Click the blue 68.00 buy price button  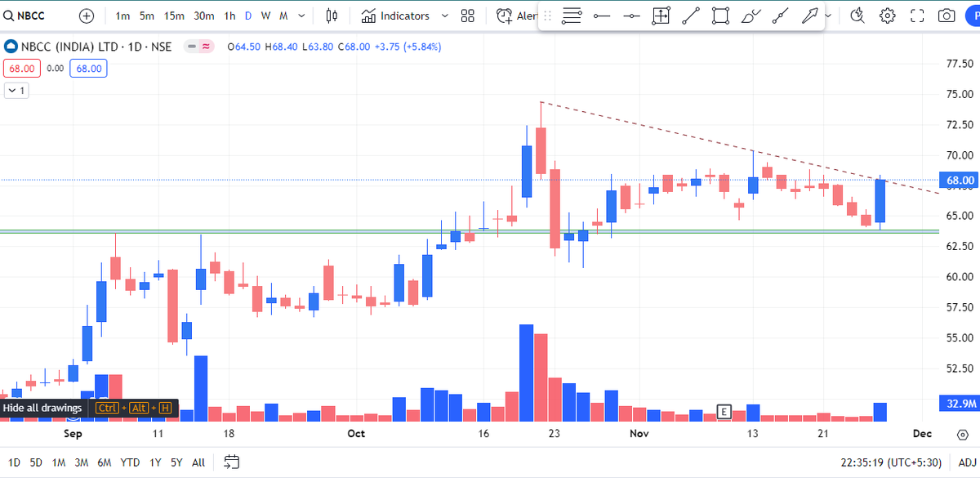(x=88, y=69)
